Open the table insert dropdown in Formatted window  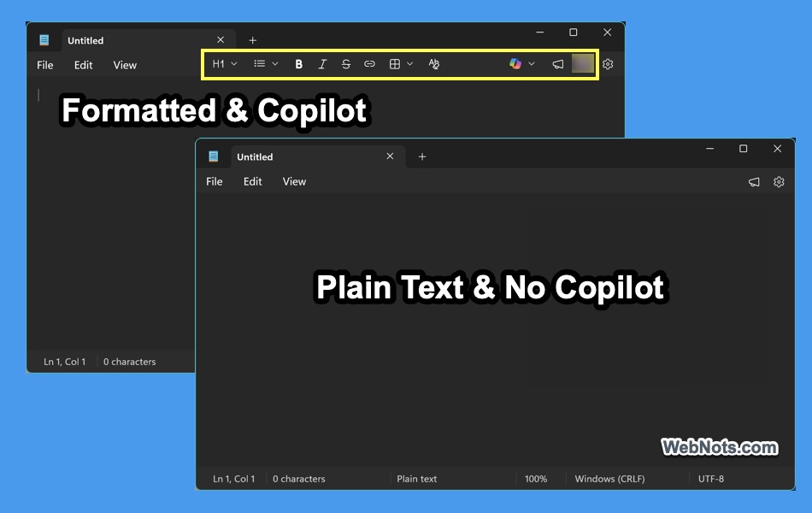401,64
